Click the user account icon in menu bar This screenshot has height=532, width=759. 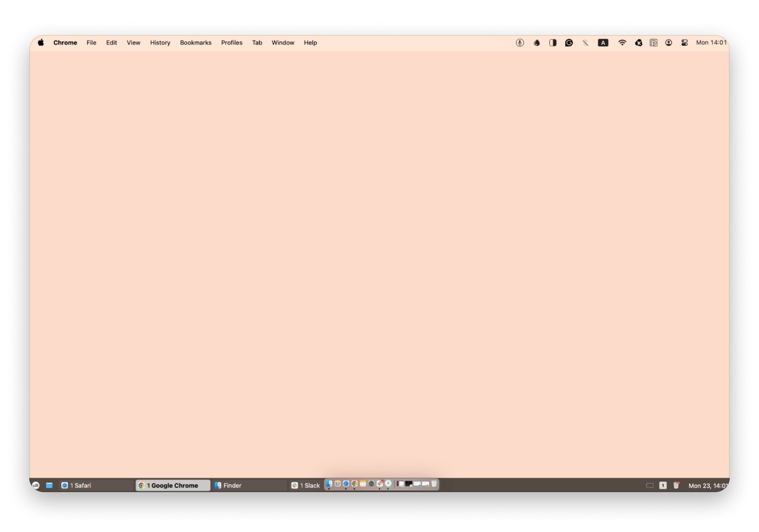(x=669, y=43)
